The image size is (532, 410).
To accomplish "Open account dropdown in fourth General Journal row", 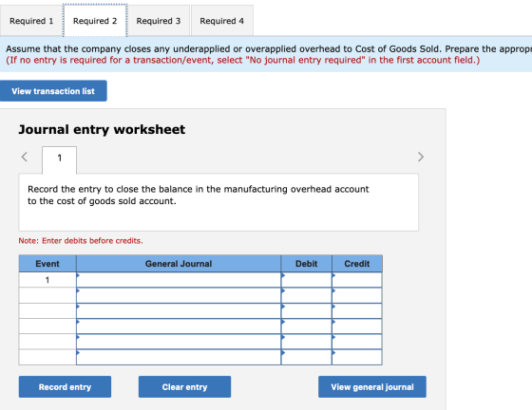I will point(179,326).
